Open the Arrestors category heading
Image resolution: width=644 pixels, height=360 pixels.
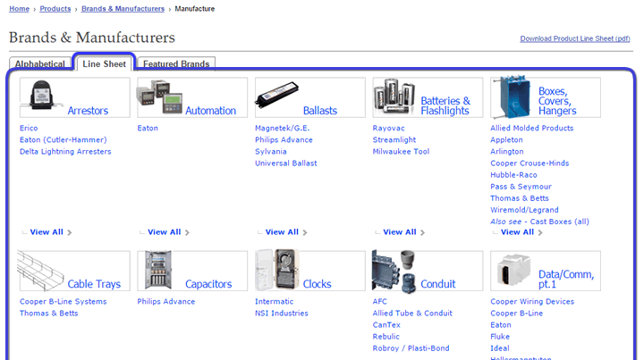tap(88, 111)
